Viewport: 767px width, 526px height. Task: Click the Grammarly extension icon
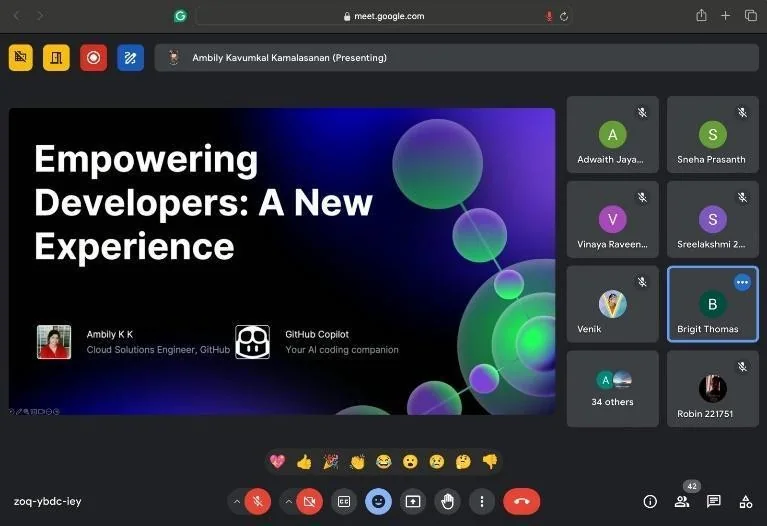(180, 16)
